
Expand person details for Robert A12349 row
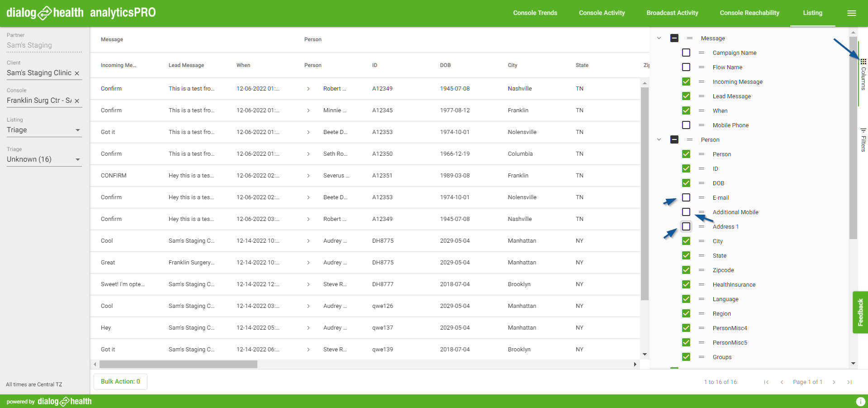click(x=308, y=89)
